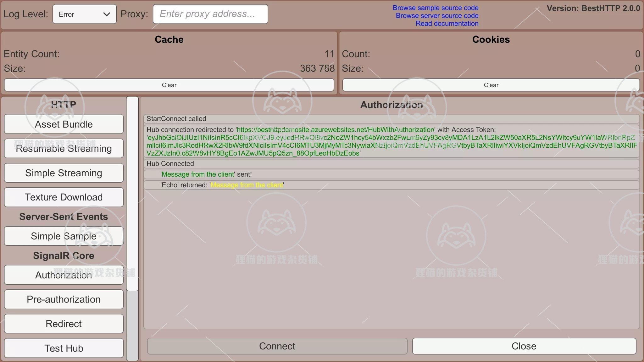This screenshot has width=644, height=362.
Task: Click the Proxy address input field
Action: [x=210, y=14]
